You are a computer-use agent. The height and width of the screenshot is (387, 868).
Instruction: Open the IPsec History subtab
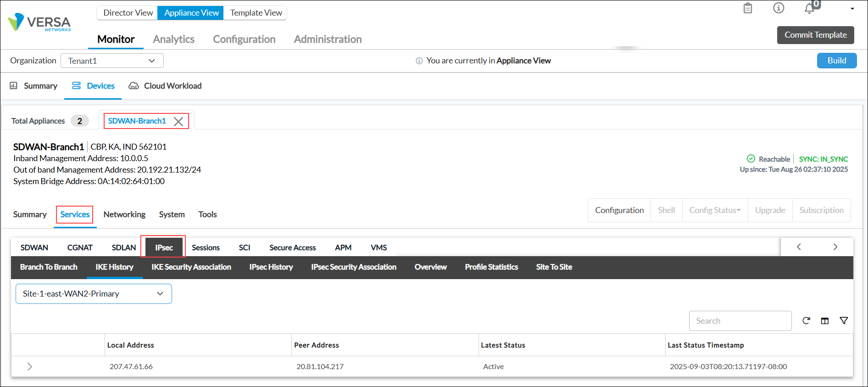[x=271, y=267]
